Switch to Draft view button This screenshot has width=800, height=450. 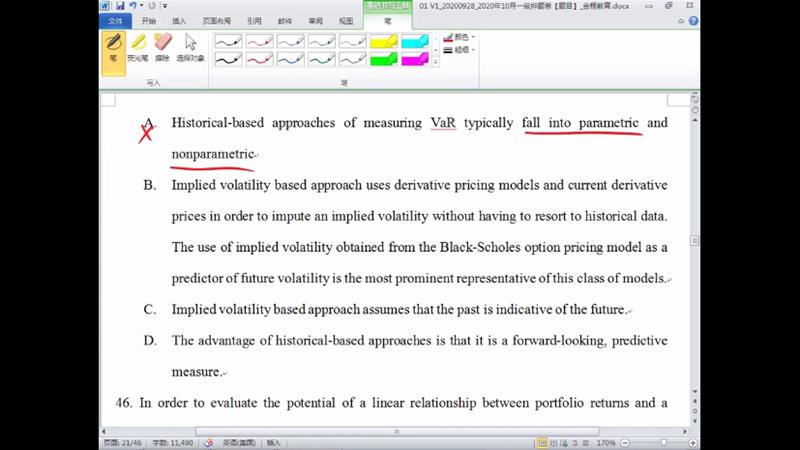pyautogui.click(x=586, y=443)
